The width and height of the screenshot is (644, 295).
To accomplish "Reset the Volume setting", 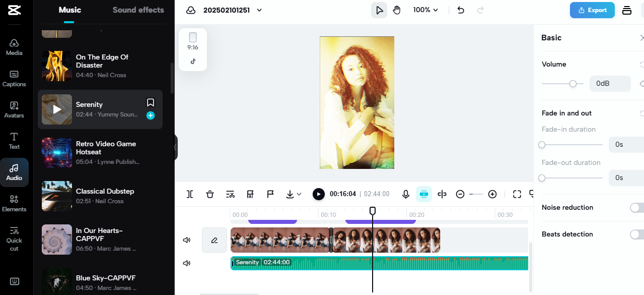I will [x=641, y=65].
